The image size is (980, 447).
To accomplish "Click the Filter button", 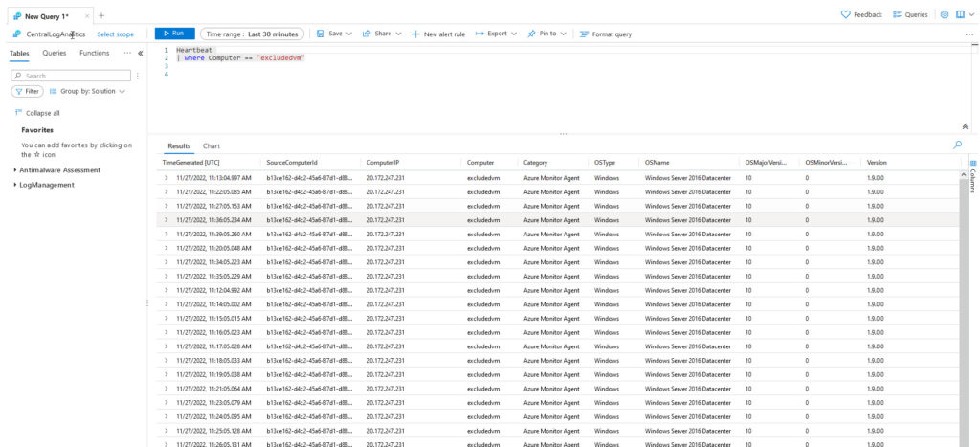I will 27,91.
